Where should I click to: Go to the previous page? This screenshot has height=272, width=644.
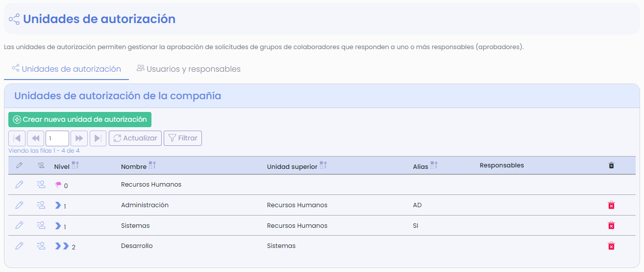(x=35, y=138)
